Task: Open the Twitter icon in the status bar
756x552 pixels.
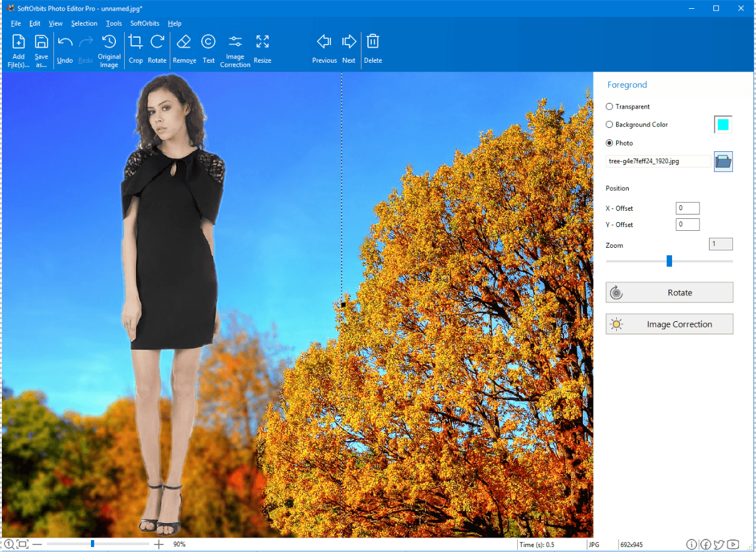Action: (x=720, y=544)
